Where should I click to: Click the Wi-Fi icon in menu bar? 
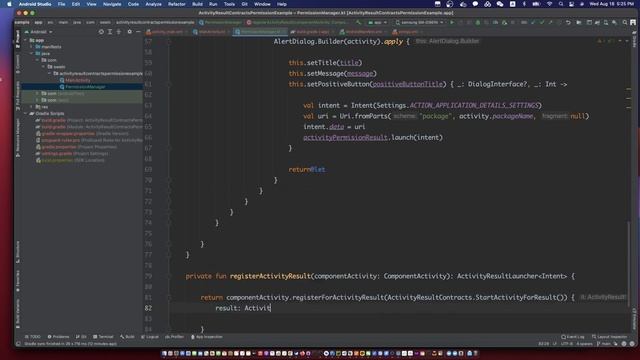click(x=549, y=4)
